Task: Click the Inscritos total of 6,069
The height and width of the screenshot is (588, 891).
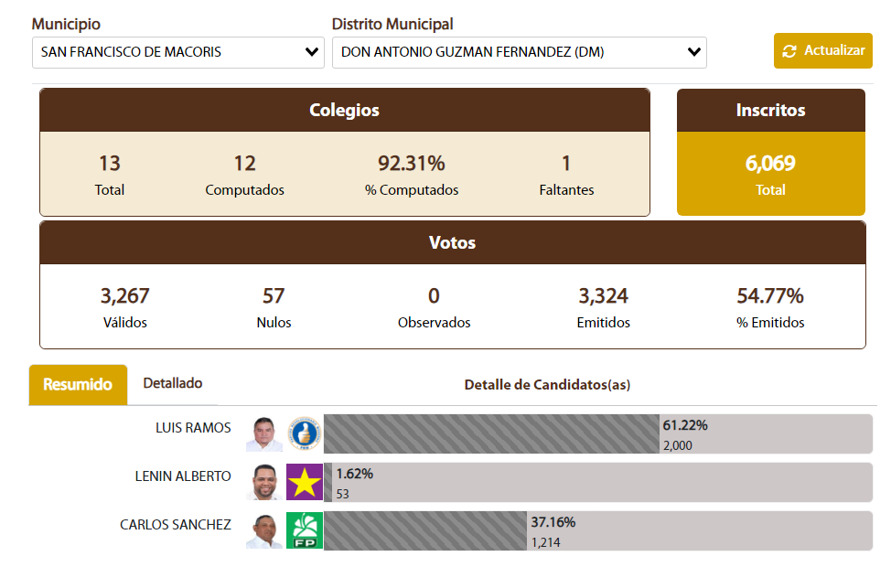Action: tap(770, 165)
